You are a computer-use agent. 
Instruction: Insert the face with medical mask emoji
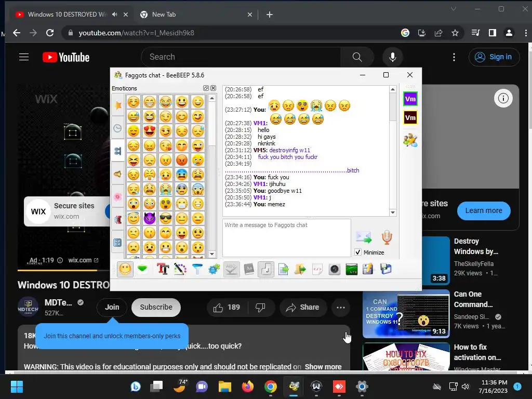pos(182,204)
